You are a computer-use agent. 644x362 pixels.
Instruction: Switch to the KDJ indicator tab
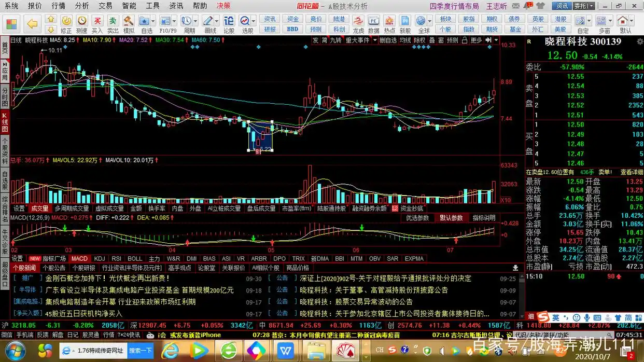99,258
